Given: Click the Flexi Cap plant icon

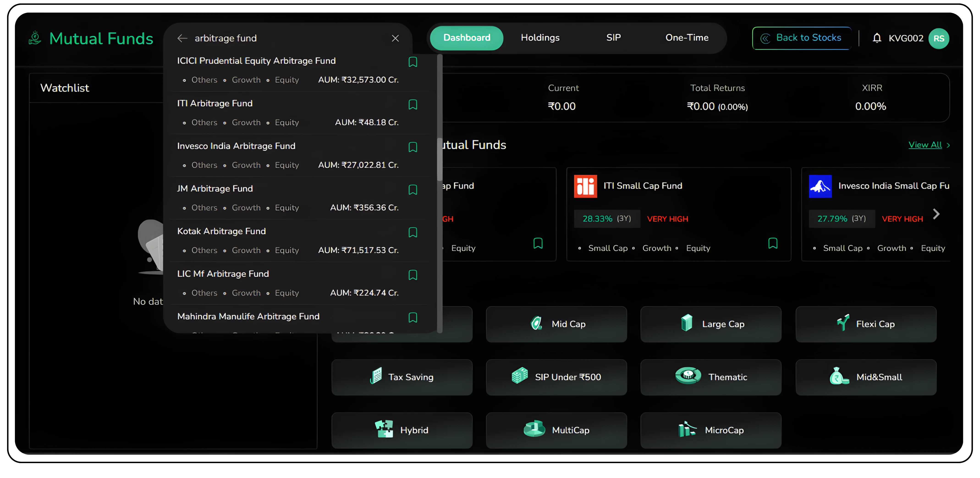Looking at the screenshot, I should [843, 323].
